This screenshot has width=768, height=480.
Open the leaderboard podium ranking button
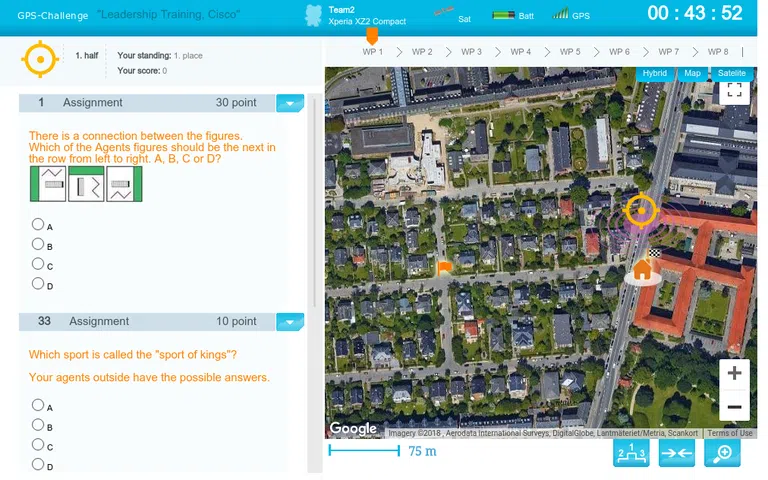click(x=632, y=453)
